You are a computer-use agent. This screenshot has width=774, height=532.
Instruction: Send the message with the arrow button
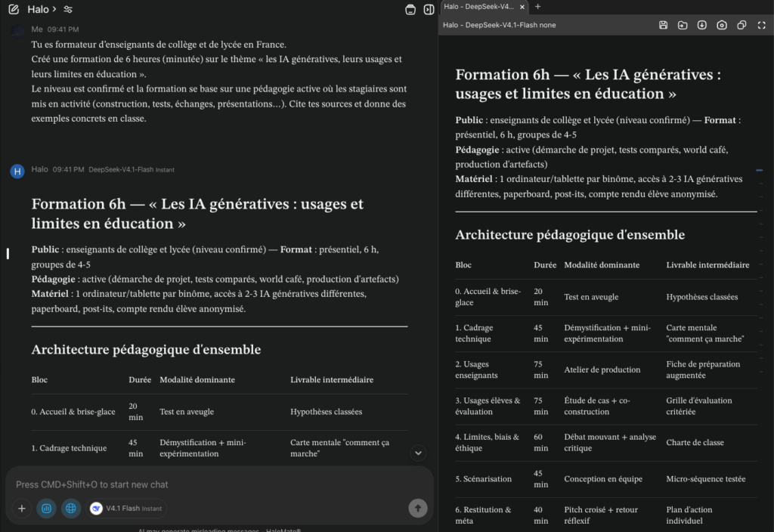(x=417, y=509)
